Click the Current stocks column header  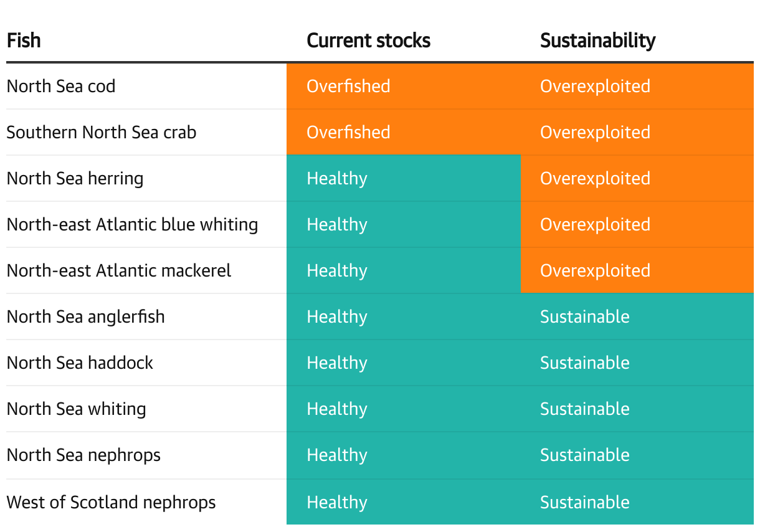[x=368, y=40]
